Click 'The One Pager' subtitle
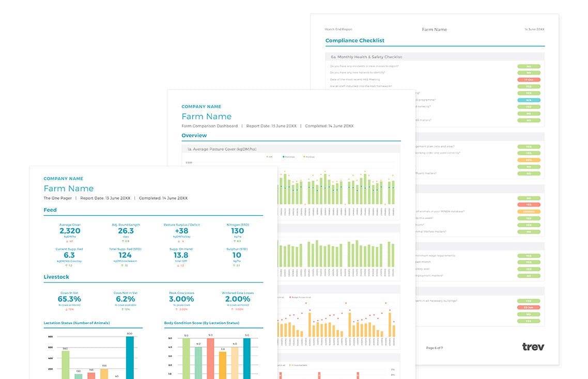 point(57,198)
